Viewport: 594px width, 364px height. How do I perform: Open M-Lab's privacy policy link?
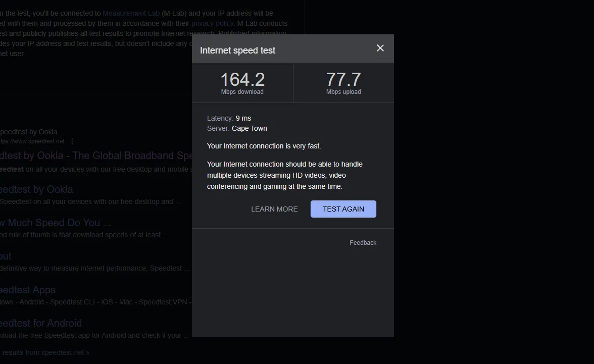(x=212, y=23)
